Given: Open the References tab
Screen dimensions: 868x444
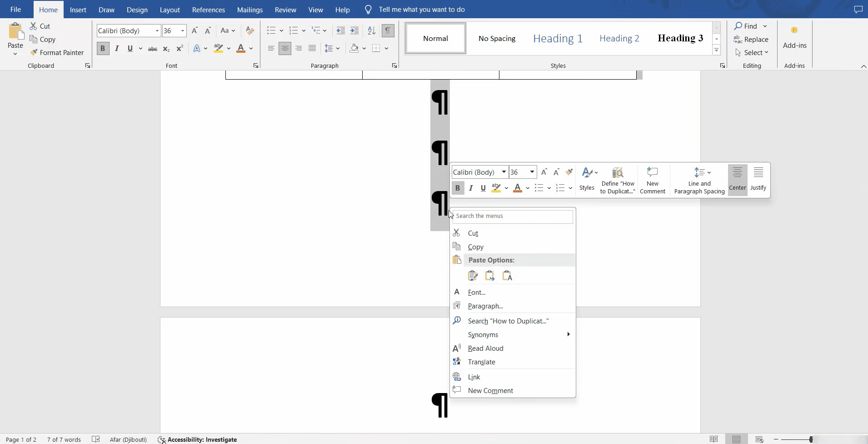Looking at the screenshot, I should point(209,10).
